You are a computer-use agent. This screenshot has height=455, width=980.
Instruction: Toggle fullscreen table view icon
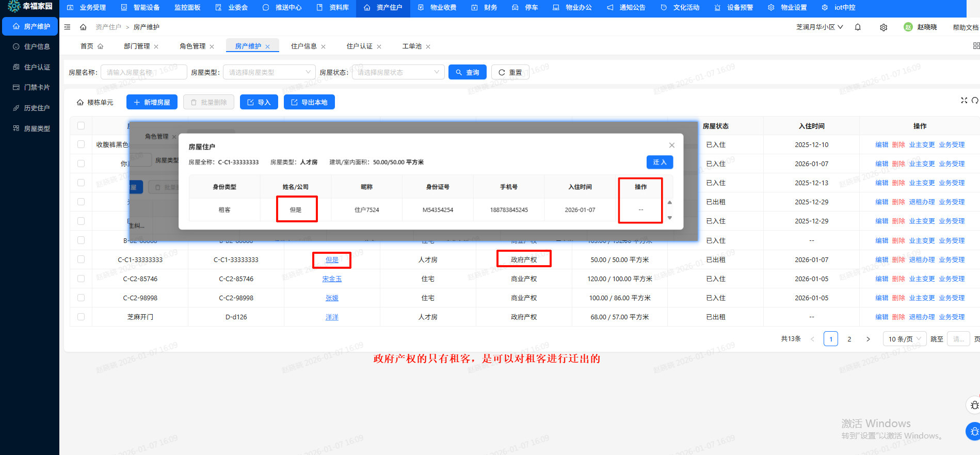(x=964, y=100)
